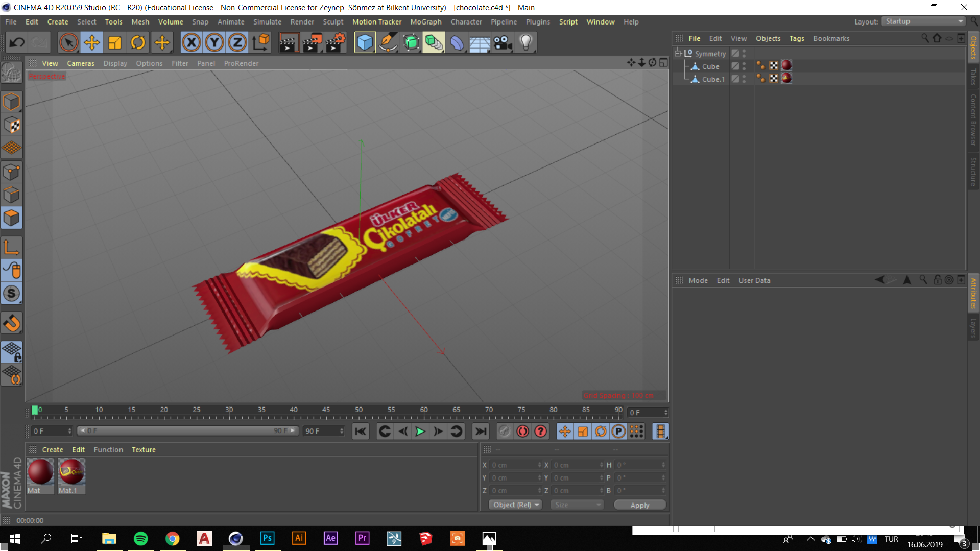Toggle Y axis lock
The height and width of the screenshot is (551, 980).
pos(214,43)
